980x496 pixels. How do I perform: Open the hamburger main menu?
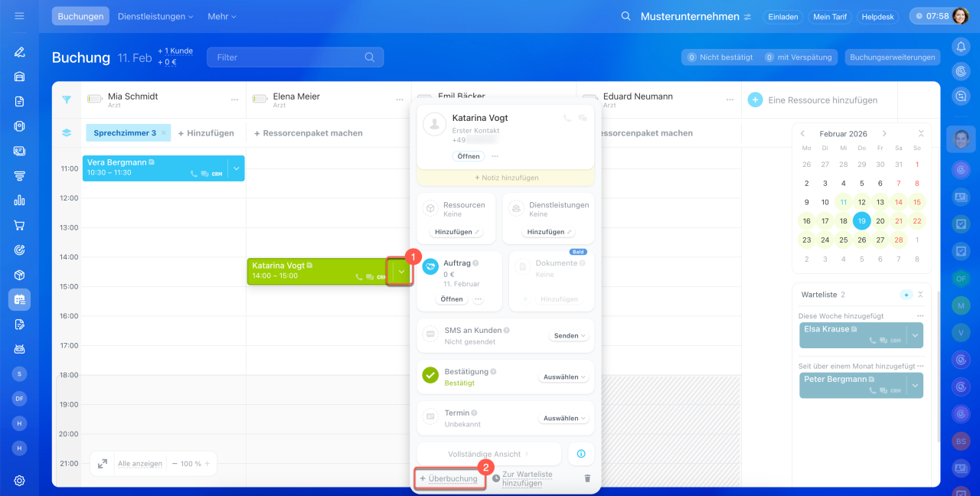[x=19, y=16]
